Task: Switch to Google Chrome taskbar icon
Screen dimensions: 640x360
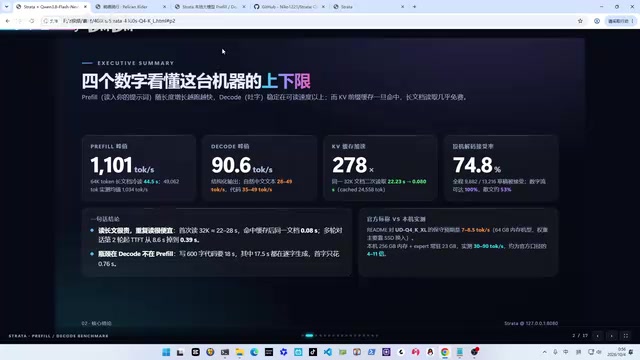Action: [x=444, y=352]
